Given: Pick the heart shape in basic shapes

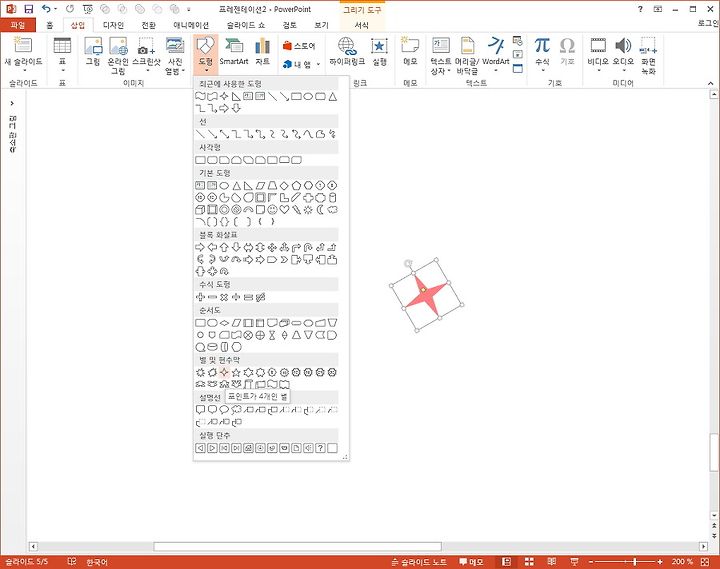Looking at the screenshot, I should tap(284, 209).
